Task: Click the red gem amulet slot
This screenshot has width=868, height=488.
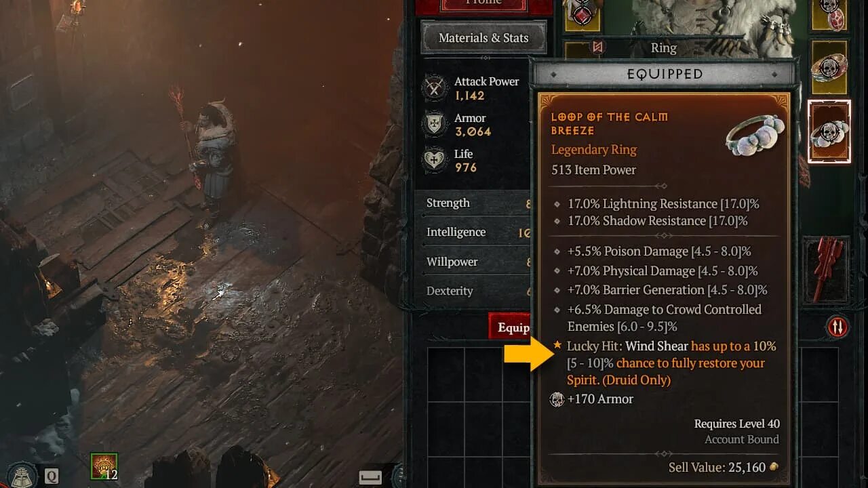Action: tap(582, 15)
